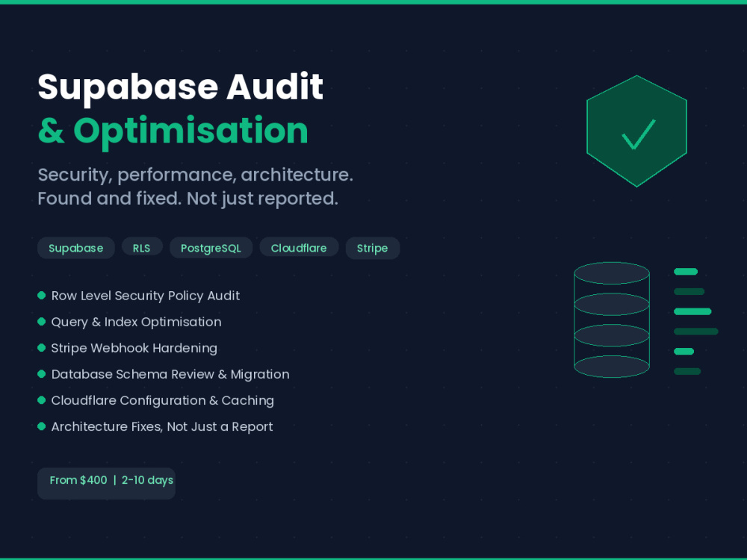747x560 pixels.
Task: Click the hexagon checkmark shield icon
Action: (x=636, y=131)
